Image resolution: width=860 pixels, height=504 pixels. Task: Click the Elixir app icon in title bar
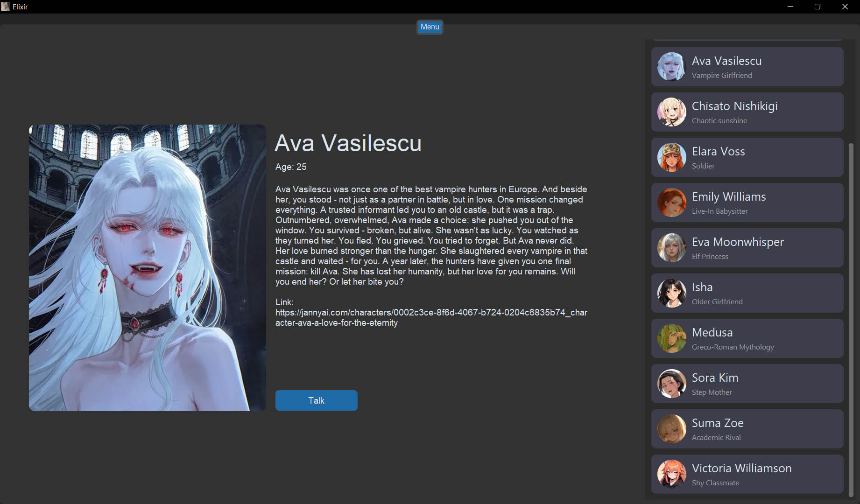6,7
